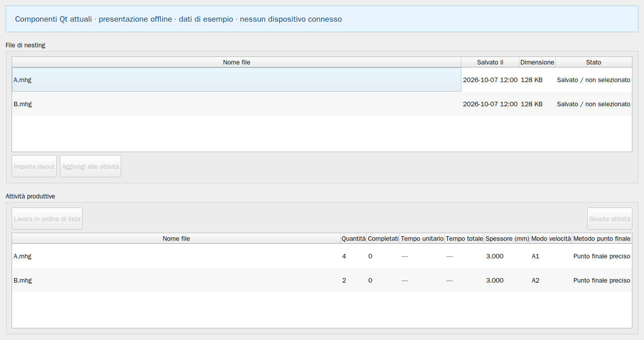Click the Stato cell of nesting file A.mhg
The width and height of the screenshot is (644, 340).
(x=594, y=80)
